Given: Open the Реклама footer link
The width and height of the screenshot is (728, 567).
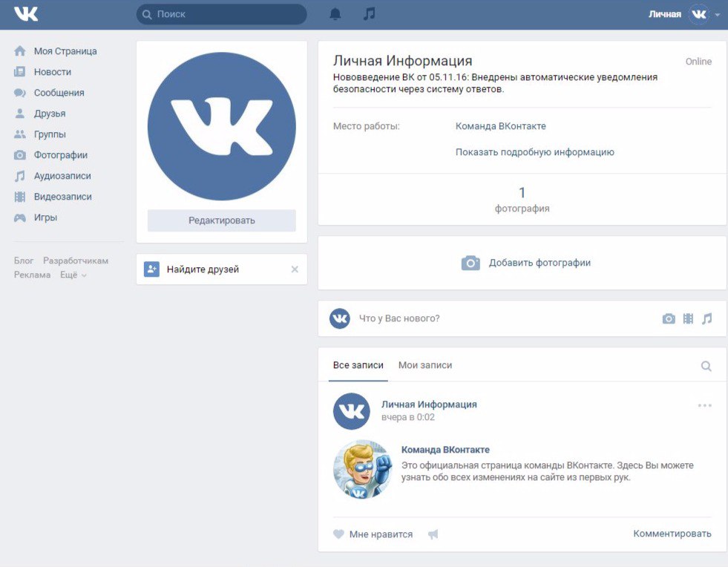Looking at the screenshot, I should click(32, 275).
